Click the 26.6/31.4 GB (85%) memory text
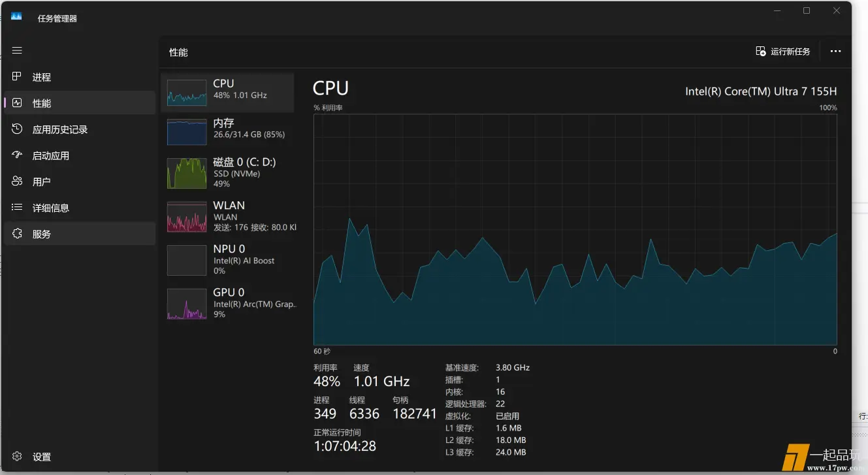868x475 pixels. point(249,135)
